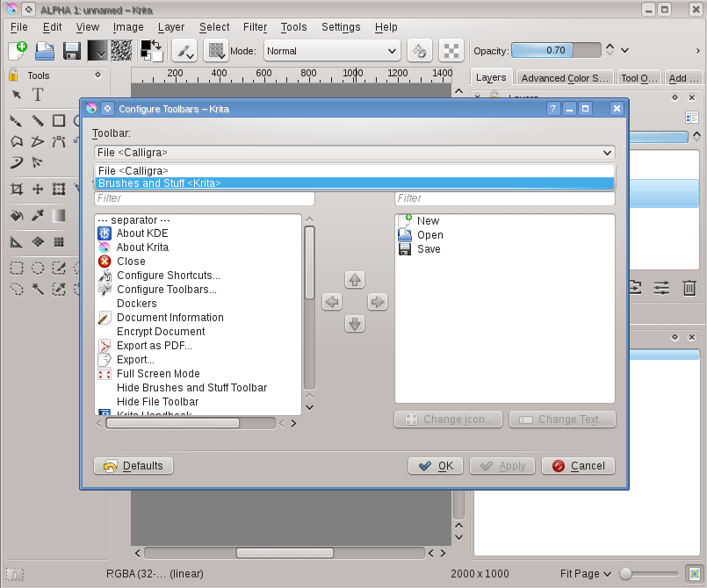
Task: Adjust the Opacity slider
Action: pos(556,50)
